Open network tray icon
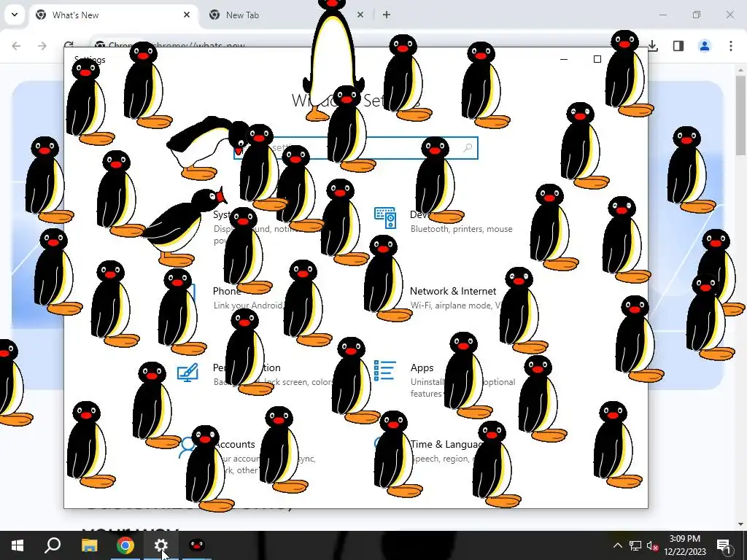Screen dimensions: 747x560 [635, 545]
